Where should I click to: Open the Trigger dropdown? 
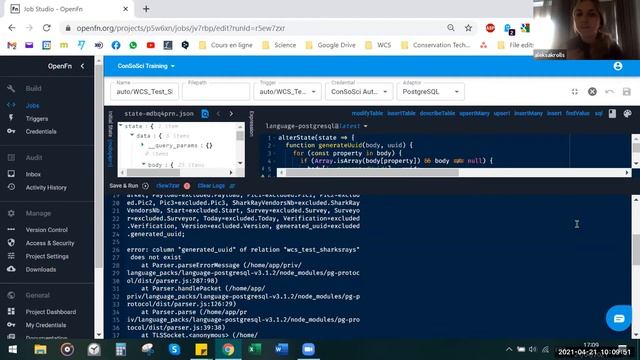point(287,92)
